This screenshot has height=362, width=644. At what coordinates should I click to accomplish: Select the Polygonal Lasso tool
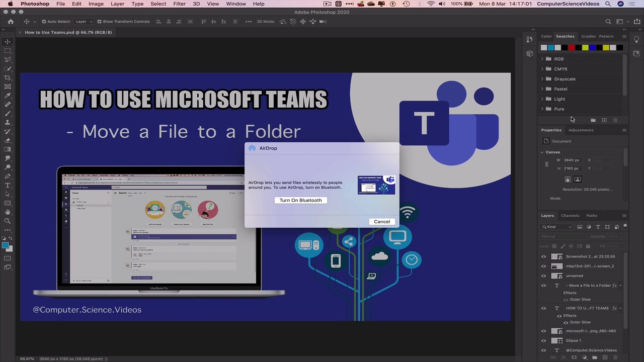[x=8, y=60]
